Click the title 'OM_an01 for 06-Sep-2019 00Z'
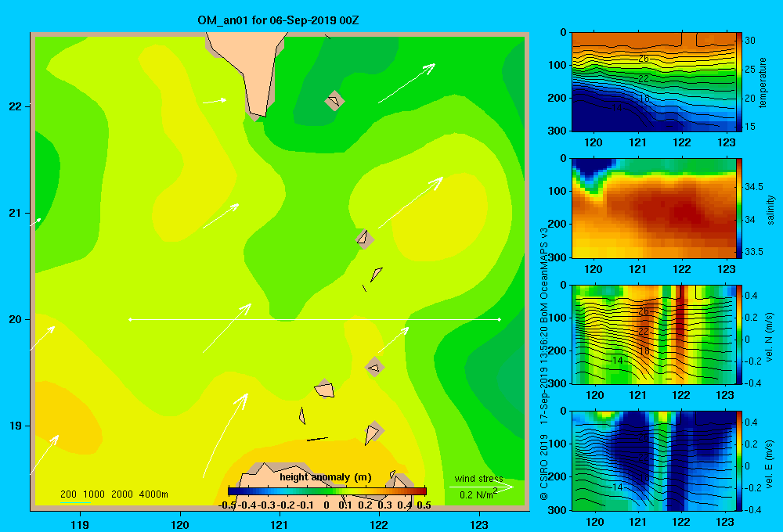 point(278,20)
